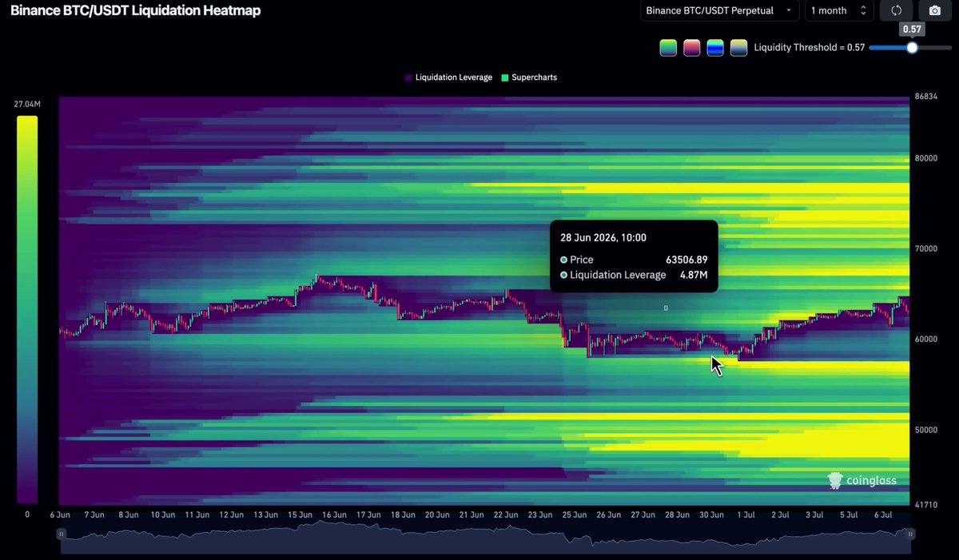
Task: Toggle the Liquidation Leverage legend series
Action: 448,77
